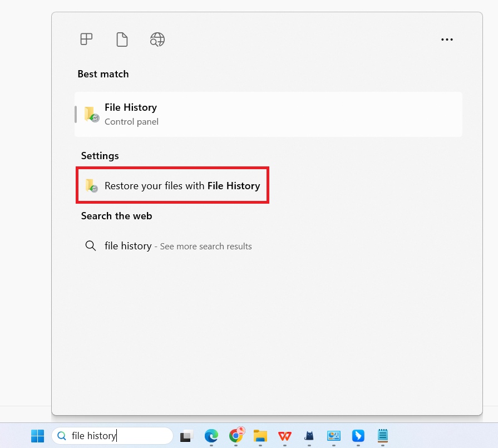This screenshot has width=498, height=448.
Task: Open the Apps search filter
Action: (x=86, y=39)
